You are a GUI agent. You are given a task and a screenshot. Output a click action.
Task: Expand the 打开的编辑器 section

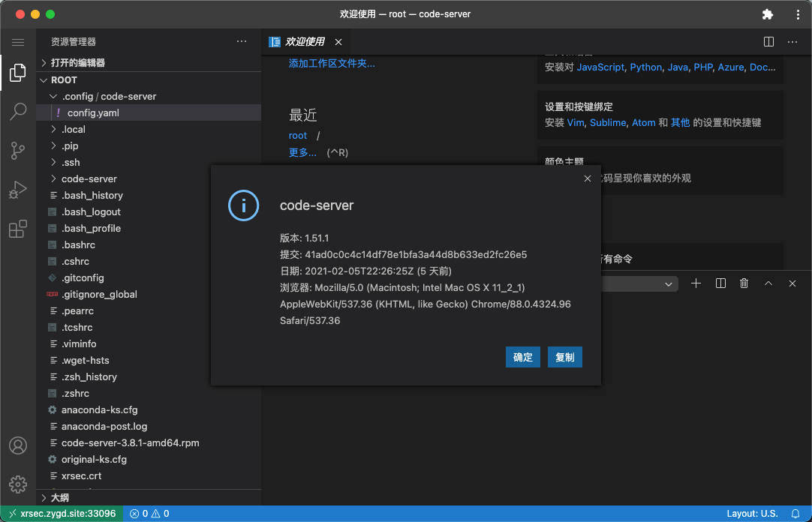click(149, 62)
